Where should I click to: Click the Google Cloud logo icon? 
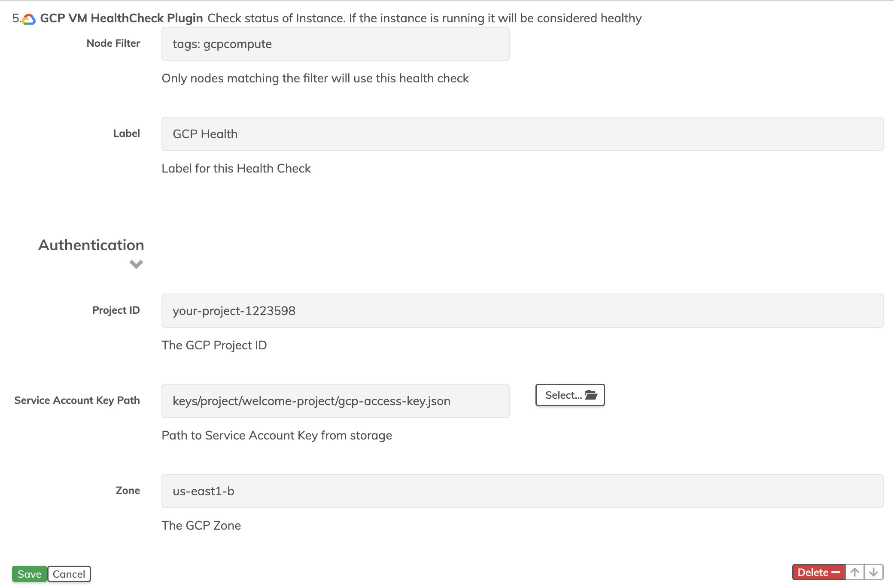[x=29, y=19]
